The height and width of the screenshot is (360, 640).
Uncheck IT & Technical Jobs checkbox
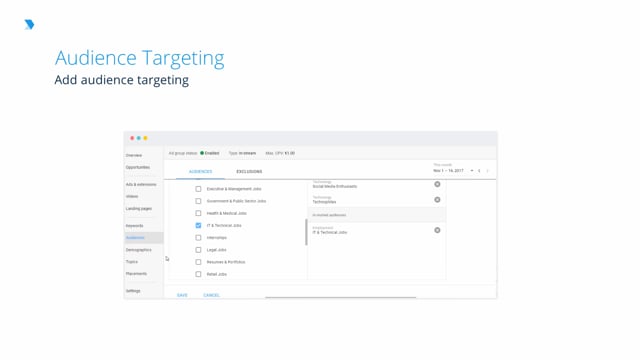198,225
